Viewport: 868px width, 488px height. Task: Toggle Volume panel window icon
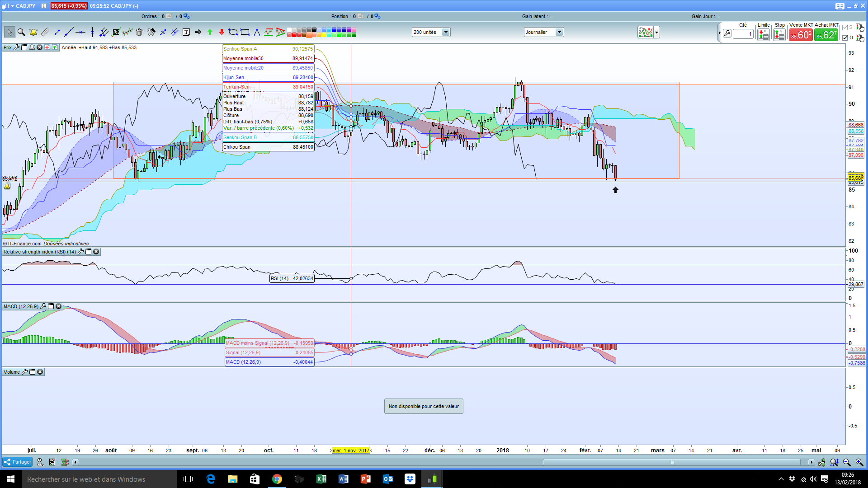(x=33, y=372)
